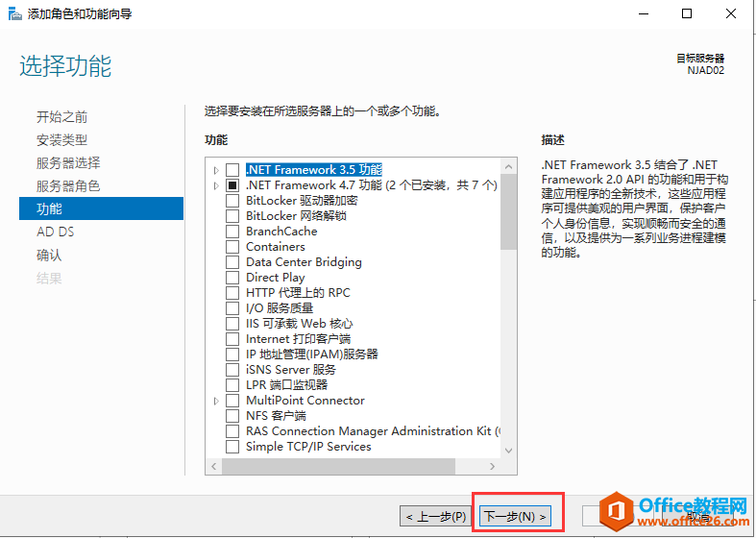The width and height of the screenshot is (756, 538).
Task: Check the NFS 客户端 checkbox
Action: point(232,416)
